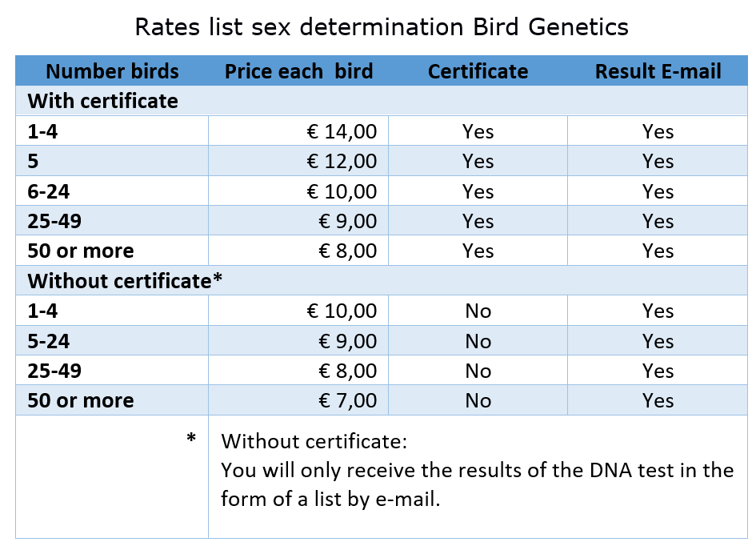756x542 pixels.
Task: Click the footnote asterisk cell
Action: [x=112, y=476]
